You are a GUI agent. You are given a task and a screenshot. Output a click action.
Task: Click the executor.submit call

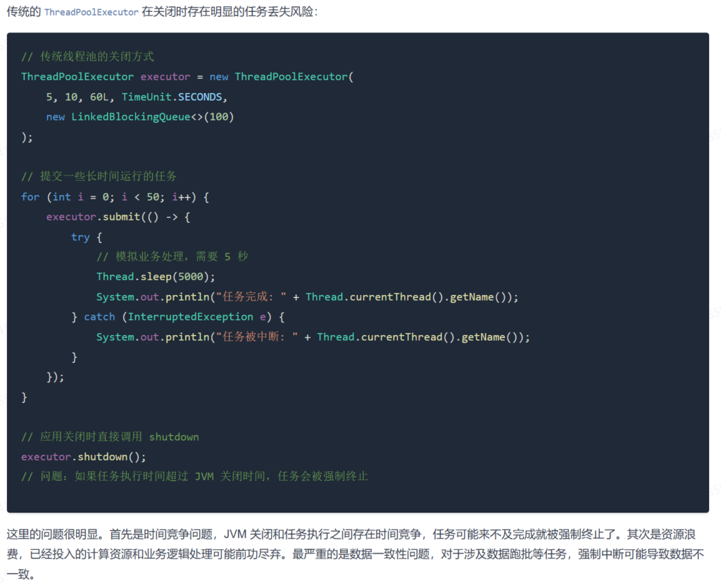click(x=93, y=217)
